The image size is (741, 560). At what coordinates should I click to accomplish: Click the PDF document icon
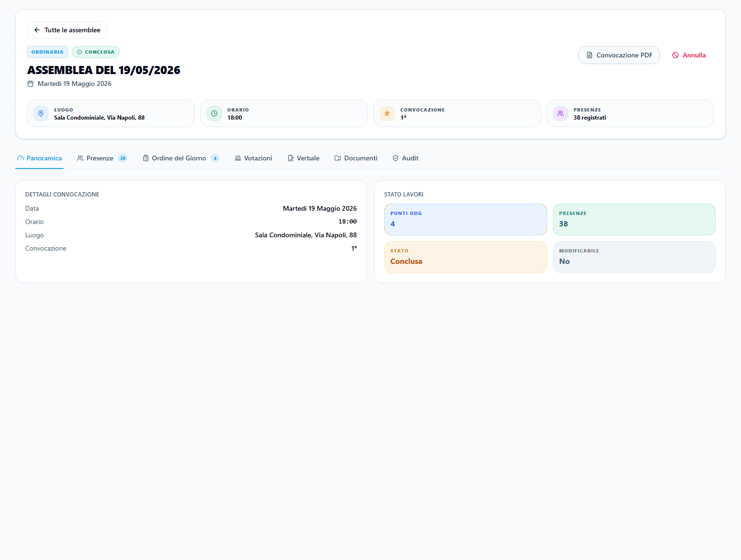589,55
